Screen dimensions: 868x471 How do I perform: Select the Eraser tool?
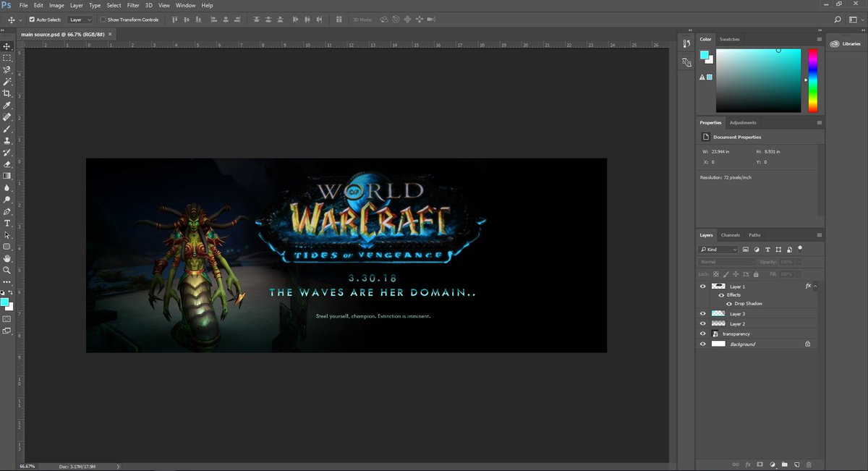(x=7, y=164)
